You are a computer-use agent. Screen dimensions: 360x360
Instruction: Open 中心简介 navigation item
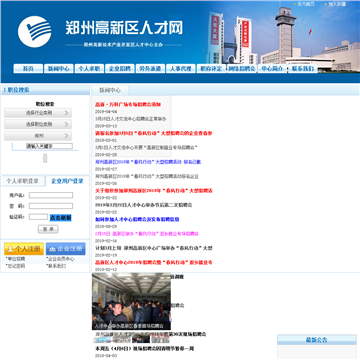pos(272,69)
